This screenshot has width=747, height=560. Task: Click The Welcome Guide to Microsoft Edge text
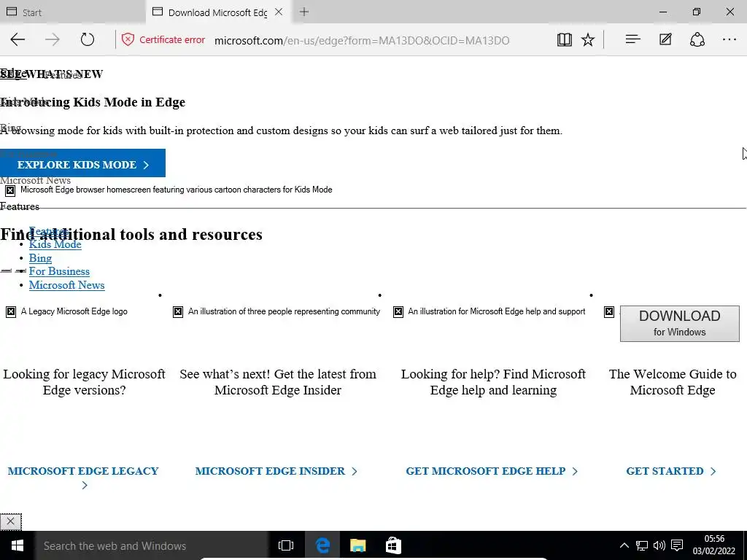672,382
